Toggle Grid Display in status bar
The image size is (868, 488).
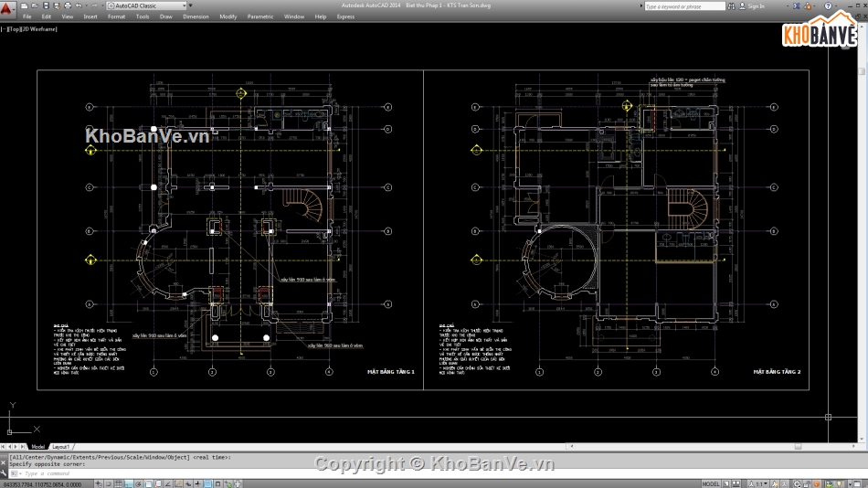click(118, 483)
